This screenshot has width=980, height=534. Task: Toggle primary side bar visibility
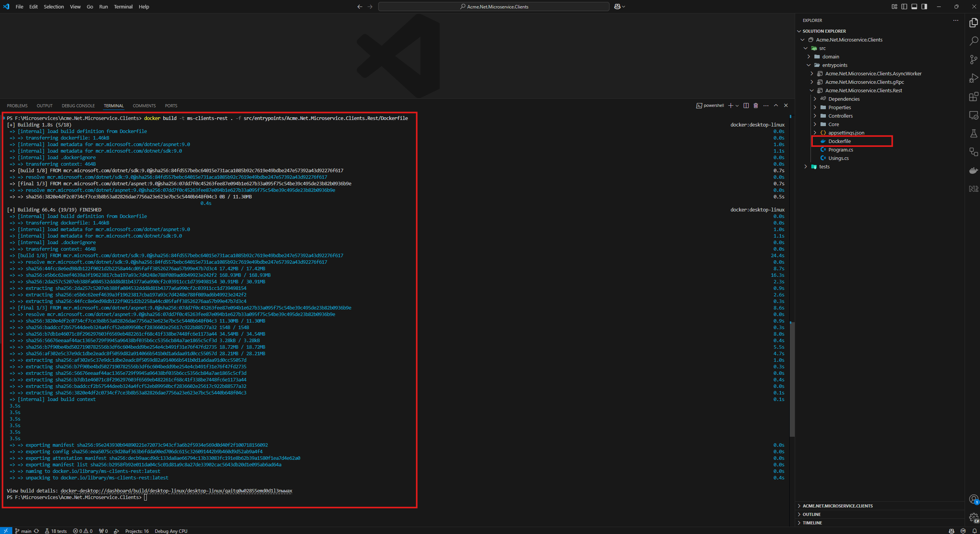(x=904, y=7)
